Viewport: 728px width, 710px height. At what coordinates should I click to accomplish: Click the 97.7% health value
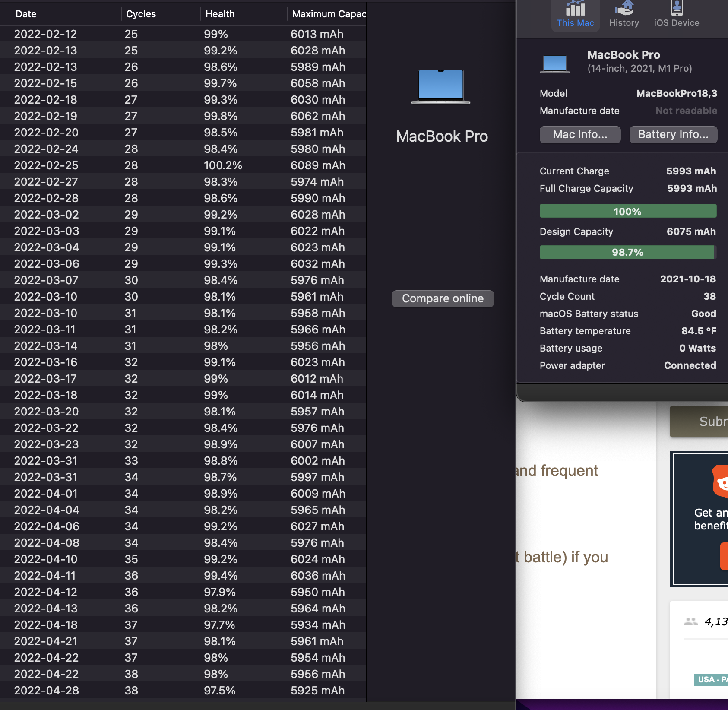pos(219,625)
